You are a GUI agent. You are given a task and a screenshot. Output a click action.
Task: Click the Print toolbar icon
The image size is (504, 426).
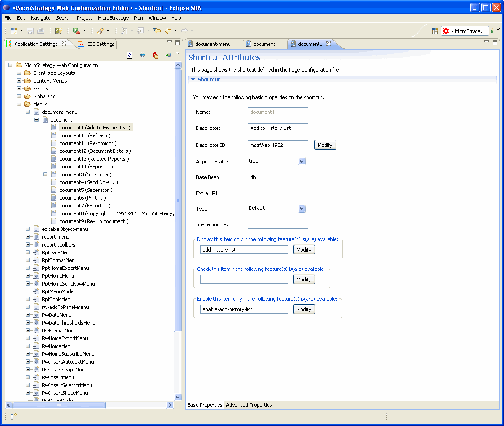(40, 31)
